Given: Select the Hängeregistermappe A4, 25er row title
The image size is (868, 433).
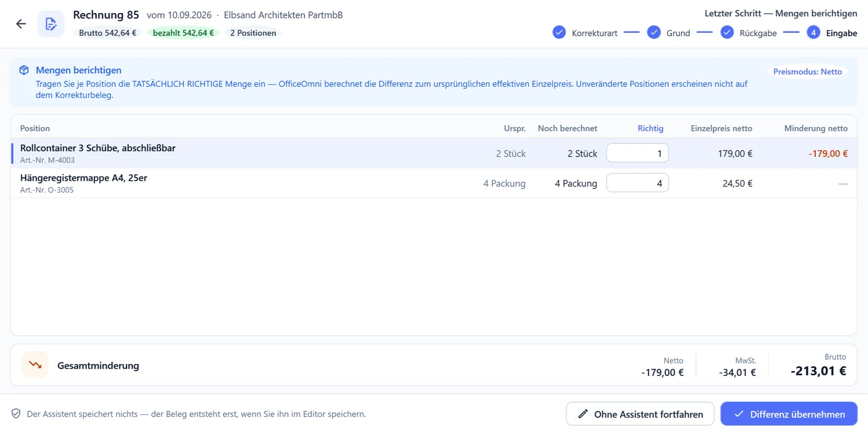Looking at the screenshot, I should 84,178.
